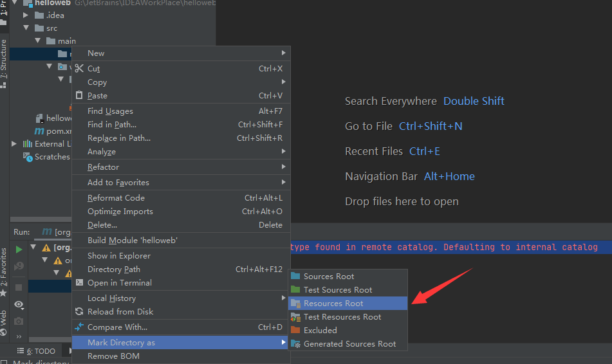The image size is (612, 364).
Task: Collapse the top [org. run tree node
Action: tap(33, 247)
